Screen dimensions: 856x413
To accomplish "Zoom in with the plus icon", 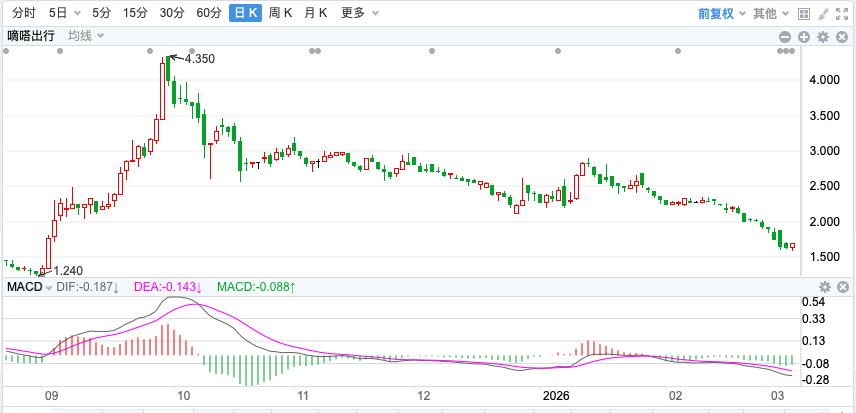I will pyautogui.click(x=804, y=37).
